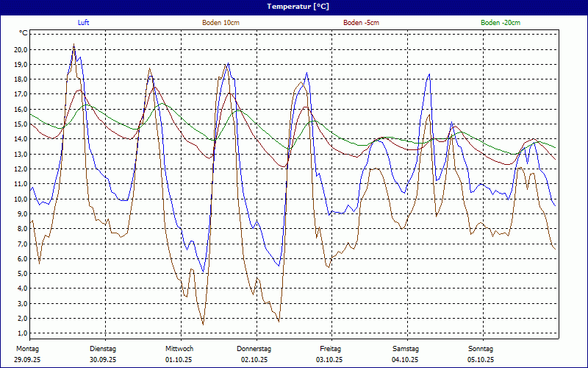Click the '14,0' y-axis value

pyautogui.click(x=21, y=139)
